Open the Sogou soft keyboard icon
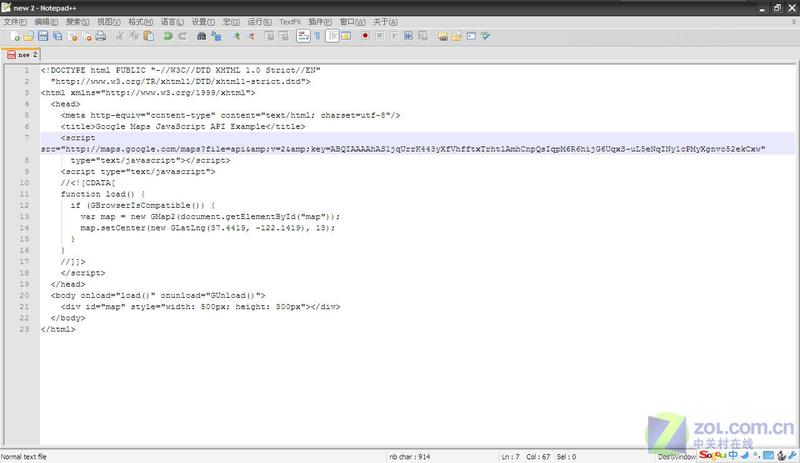Viewport: 800px width, 463px height. 768,455
